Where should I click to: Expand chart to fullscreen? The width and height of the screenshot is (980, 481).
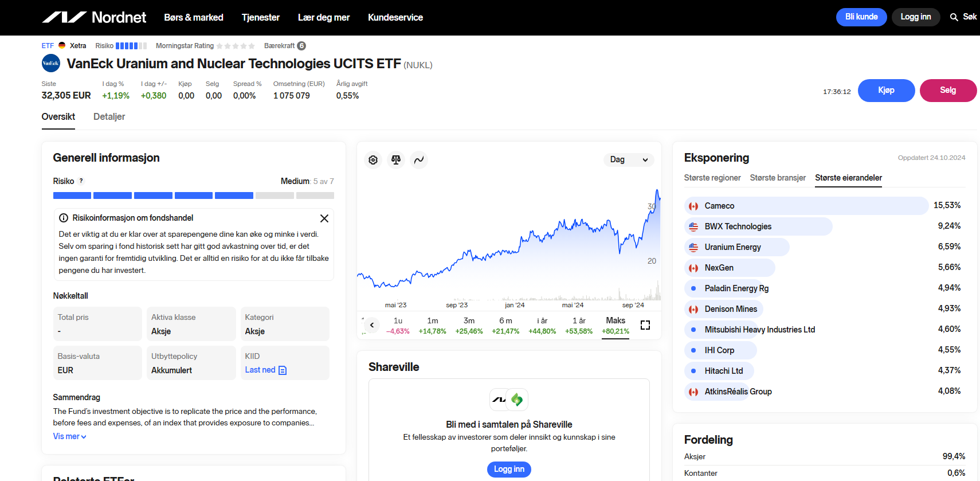click(x=645, y=325)
